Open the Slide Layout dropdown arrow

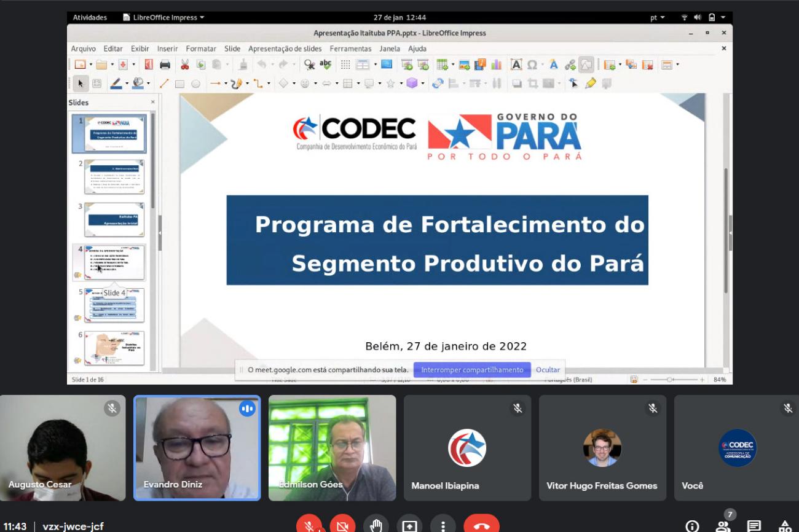click(677, 65)
